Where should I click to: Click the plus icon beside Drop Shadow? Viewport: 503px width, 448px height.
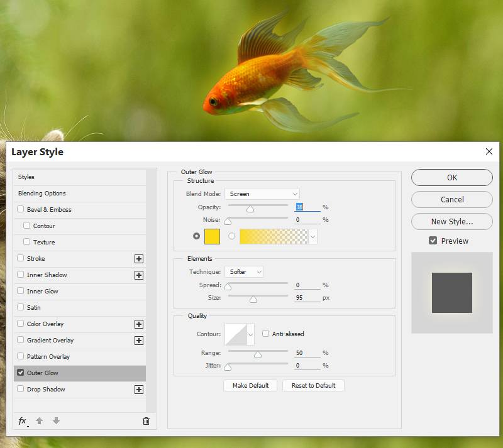[x=139, y=390]
